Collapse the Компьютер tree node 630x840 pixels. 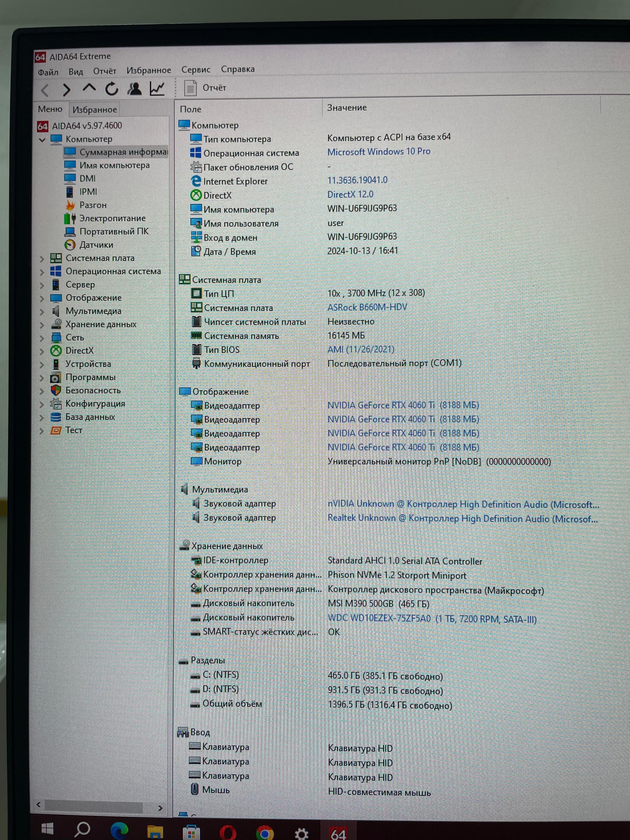42,140
